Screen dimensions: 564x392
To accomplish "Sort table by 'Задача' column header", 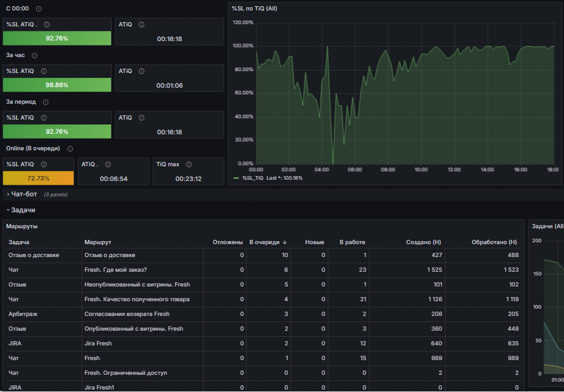I will [x=18, y=242].
